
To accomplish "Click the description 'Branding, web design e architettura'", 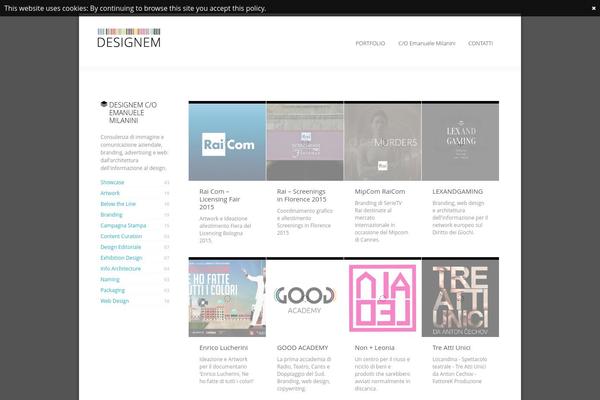I will 460,217.
